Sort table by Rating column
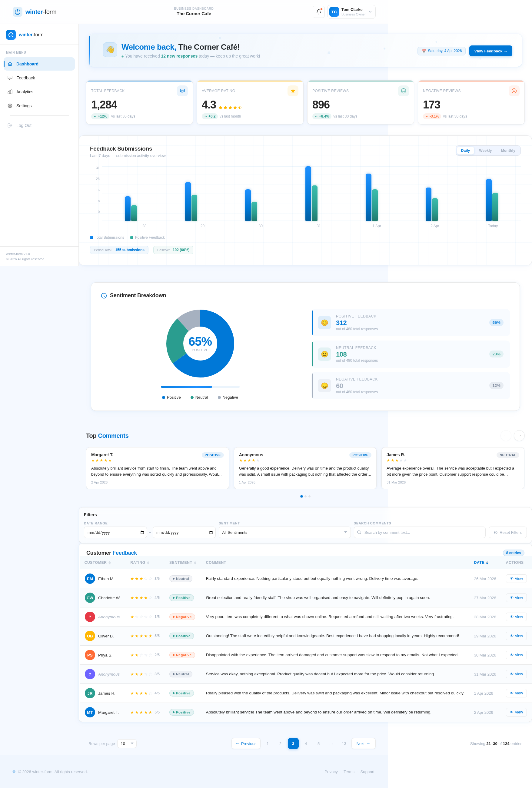Image resolution: width=532 pixels, height=788 pixels. (140, 562)
